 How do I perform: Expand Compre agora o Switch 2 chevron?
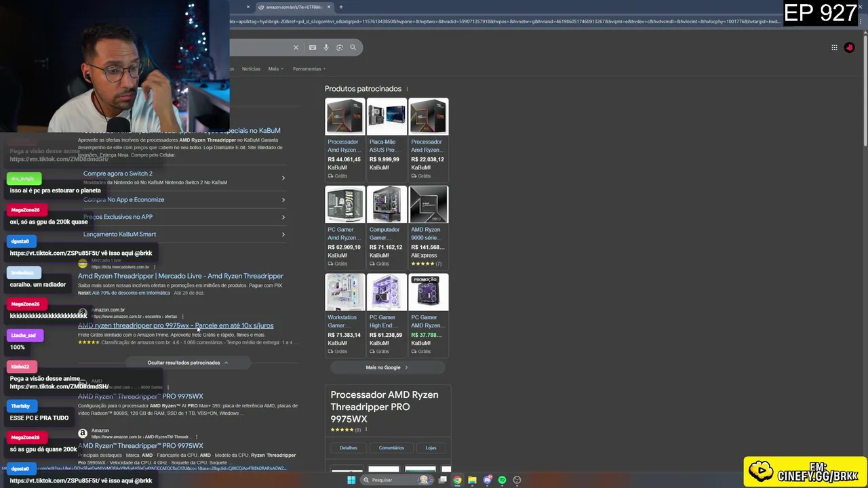(283, 178)
